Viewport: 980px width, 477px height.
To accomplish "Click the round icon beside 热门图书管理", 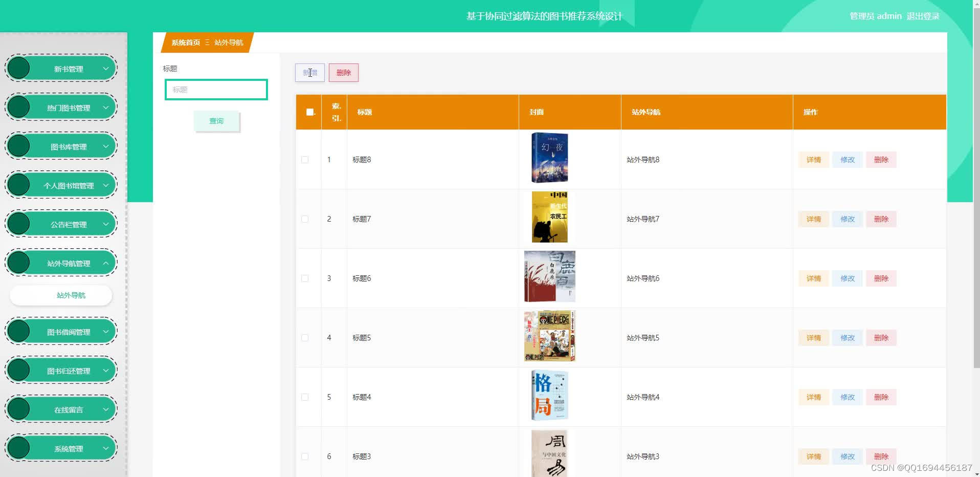I will click(x=19, y=107).
